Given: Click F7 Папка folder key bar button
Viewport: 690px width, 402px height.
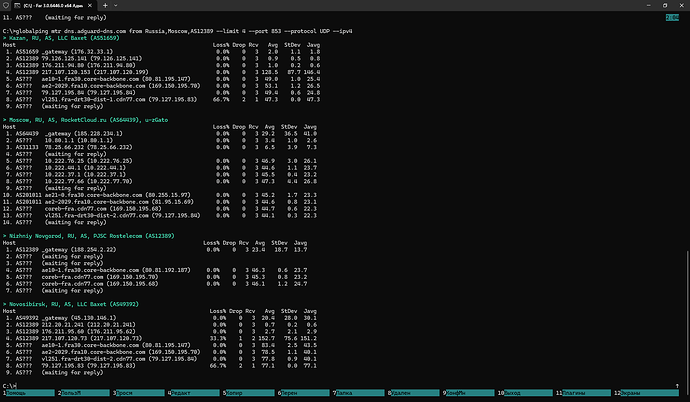Looking at the screenshot, I should point(359,393).
